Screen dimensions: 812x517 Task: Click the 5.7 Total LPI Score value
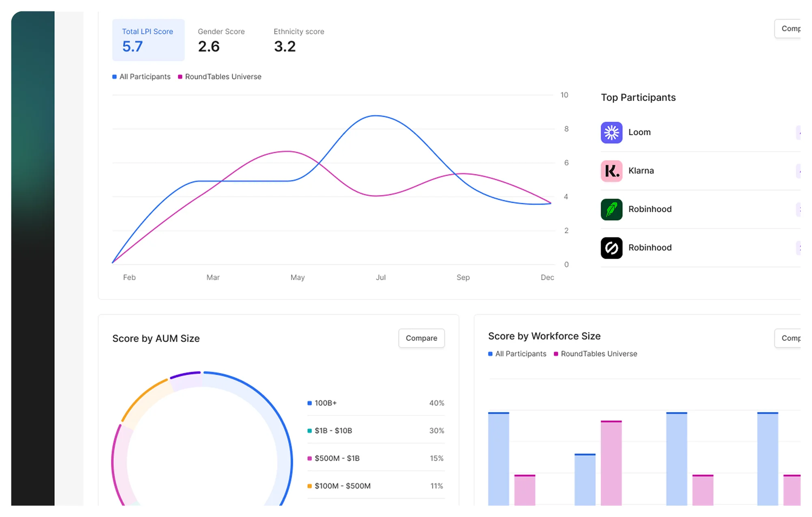point(132,47)
